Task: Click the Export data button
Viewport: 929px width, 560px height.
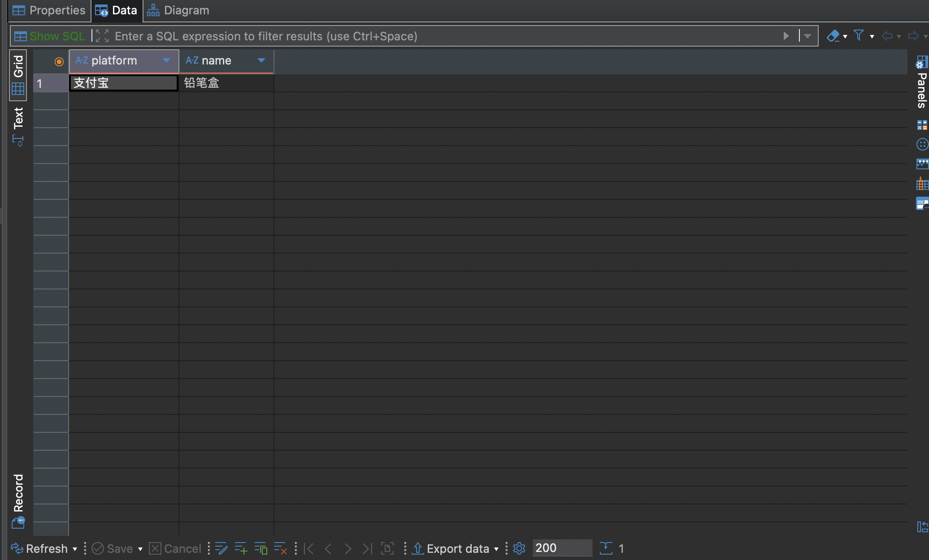Action: pos(451,548)
